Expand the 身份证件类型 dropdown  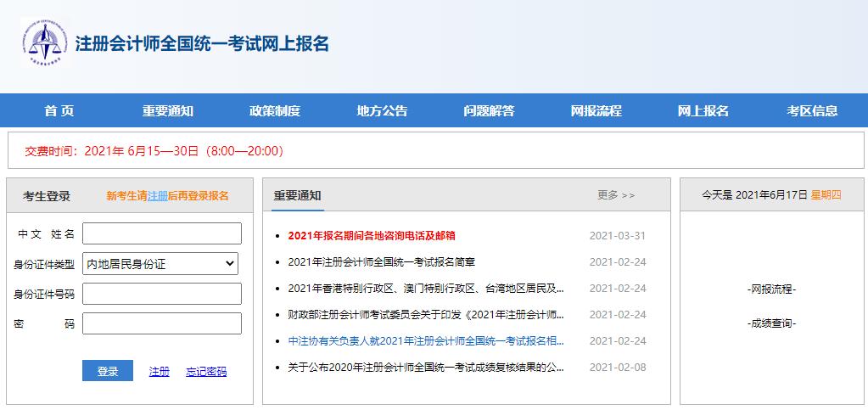[x=160, y=264]
